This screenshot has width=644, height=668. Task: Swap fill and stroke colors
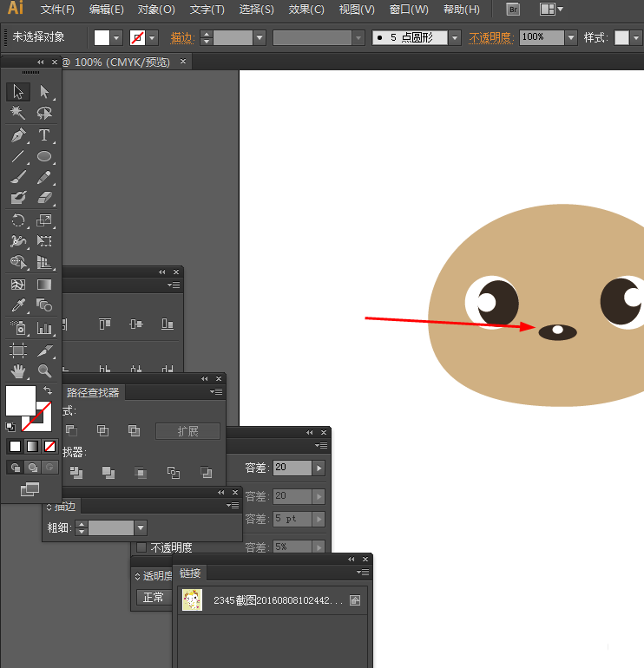click(x=48, y=391)
